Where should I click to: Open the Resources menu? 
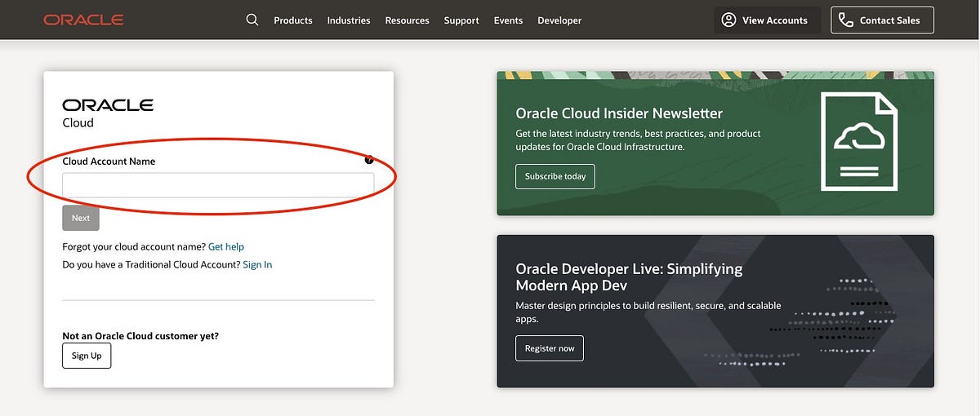407,20
